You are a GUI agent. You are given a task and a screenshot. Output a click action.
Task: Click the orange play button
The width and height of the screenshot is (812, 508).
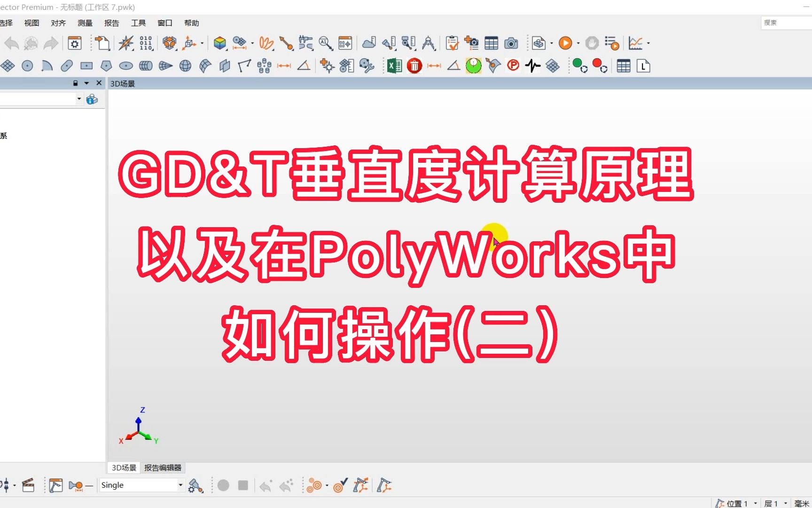tap(565, 43)
